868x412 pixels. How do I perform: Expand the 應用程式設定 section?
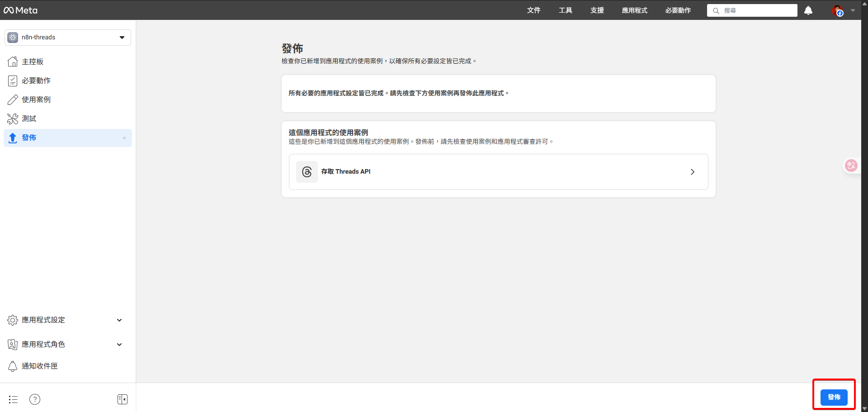(x=43, y=320)
